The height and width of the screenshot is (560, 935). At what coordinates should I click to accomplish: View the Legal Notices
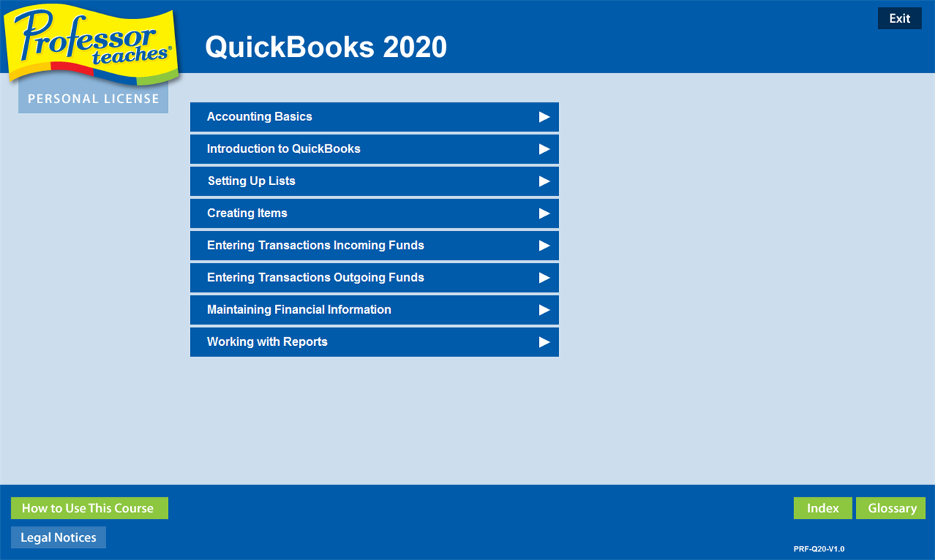click(58, 537)
